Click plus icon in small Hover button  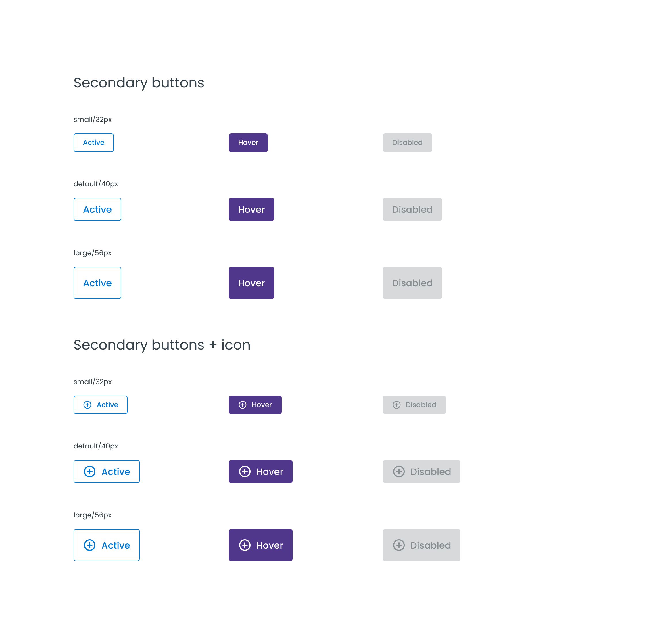tap(242, 405)
